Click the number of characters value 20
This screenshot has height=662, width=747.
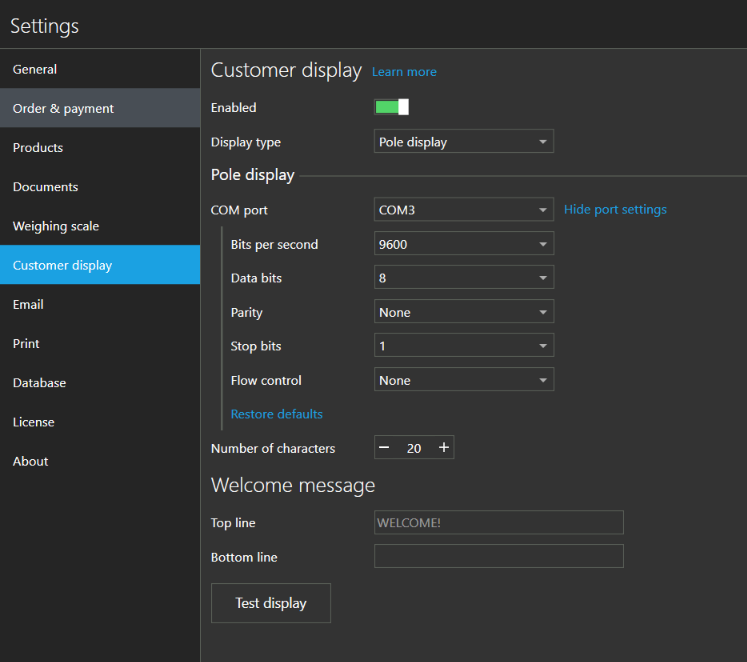(414, 448)
